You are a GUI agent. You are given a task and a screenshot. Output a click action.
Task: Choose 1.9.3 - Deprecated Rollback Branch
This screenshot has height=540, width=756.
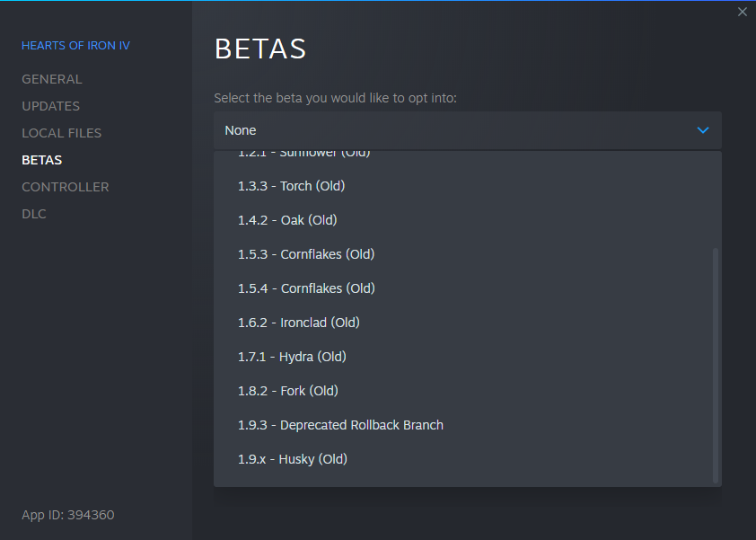click(340, 425)
